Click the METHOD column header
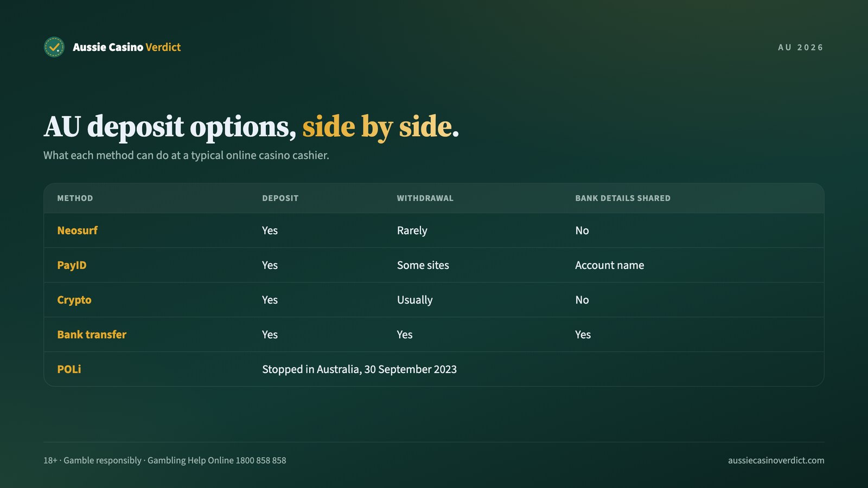 click(75, 198)
